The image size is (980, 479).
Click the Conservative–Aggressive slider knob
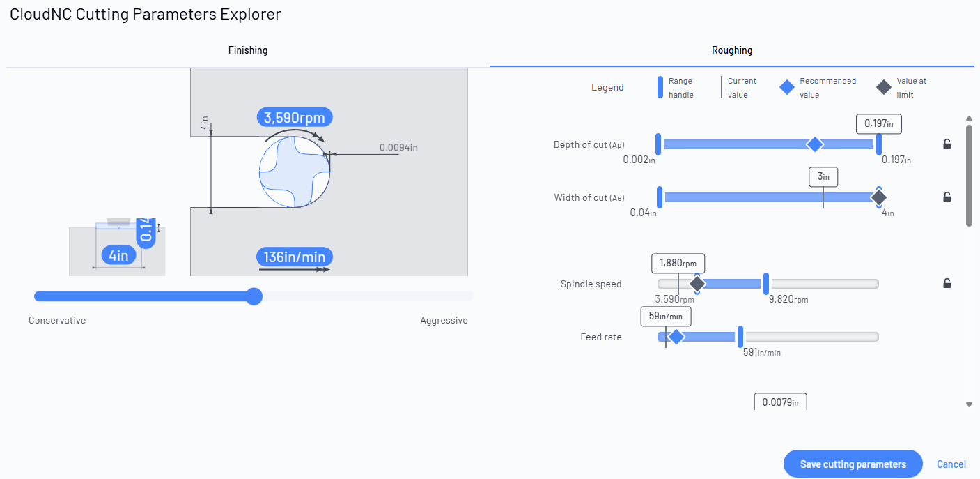(254, 296)
